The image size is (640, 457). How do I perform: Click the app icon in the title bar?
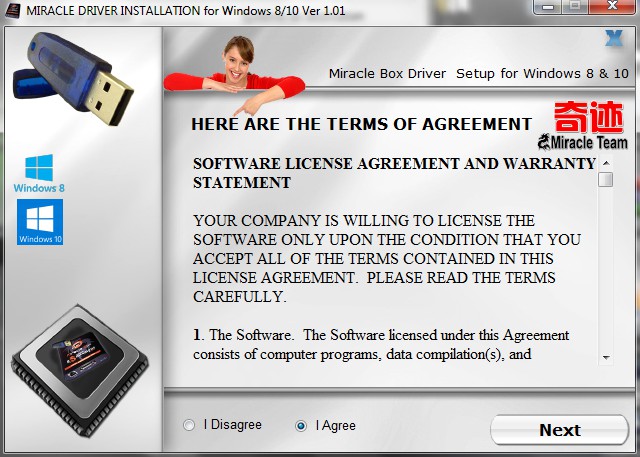[13, 10]
